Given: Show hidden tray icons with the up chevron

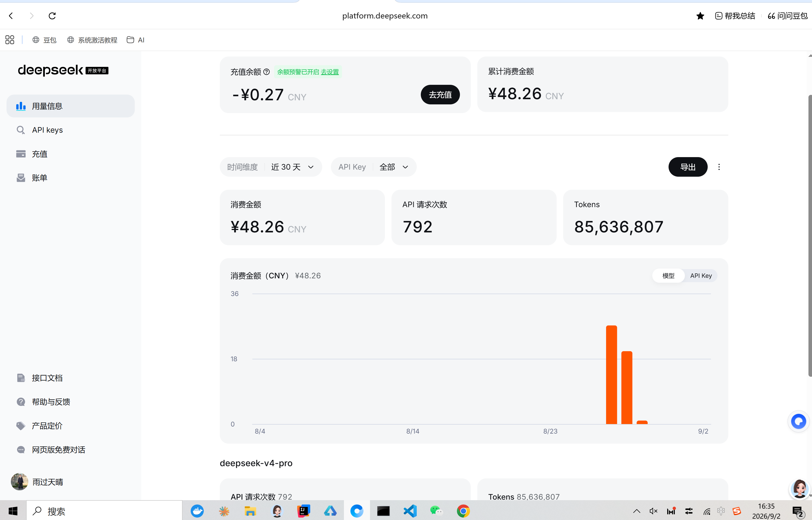Looking at the screenshot, I should coord(637,511).
